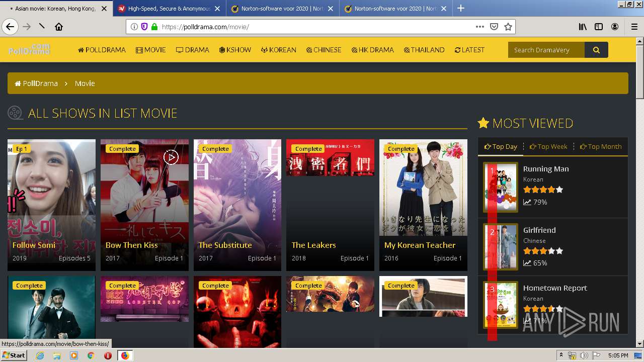Open Girlfriend poster thumbnail
Viewport: 644px width, 362px height.
[501, 247]
